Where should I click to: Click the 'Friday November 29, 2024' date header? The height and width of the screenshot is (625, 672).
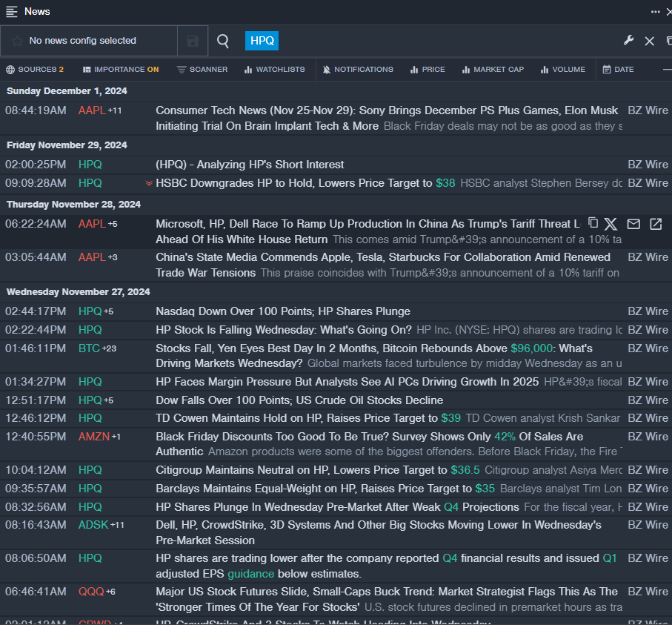click(x=67, y=145)
